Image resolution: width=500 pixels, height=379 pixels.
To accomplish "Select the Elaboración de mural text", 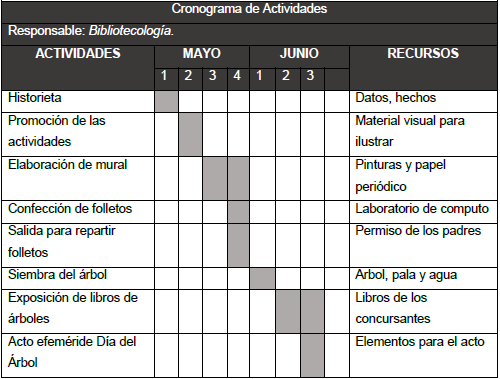I will click(x=68, y=165).
